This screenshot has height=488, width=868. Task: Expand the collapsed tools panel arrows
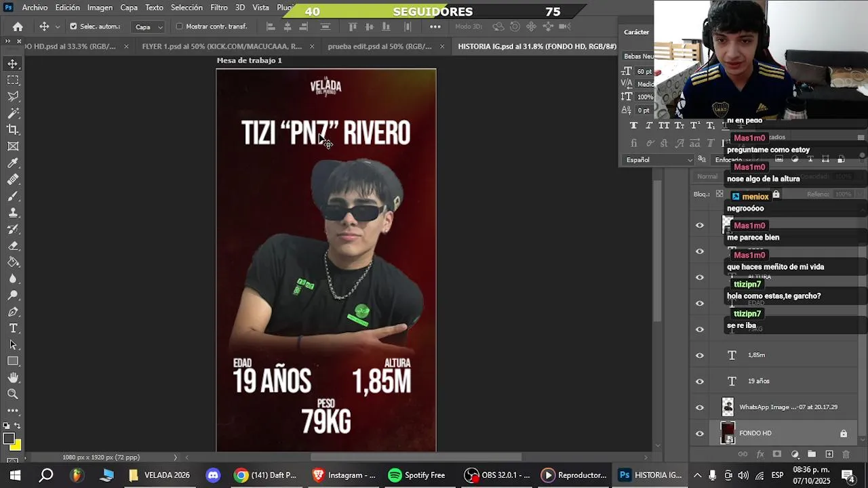point(7,41)
